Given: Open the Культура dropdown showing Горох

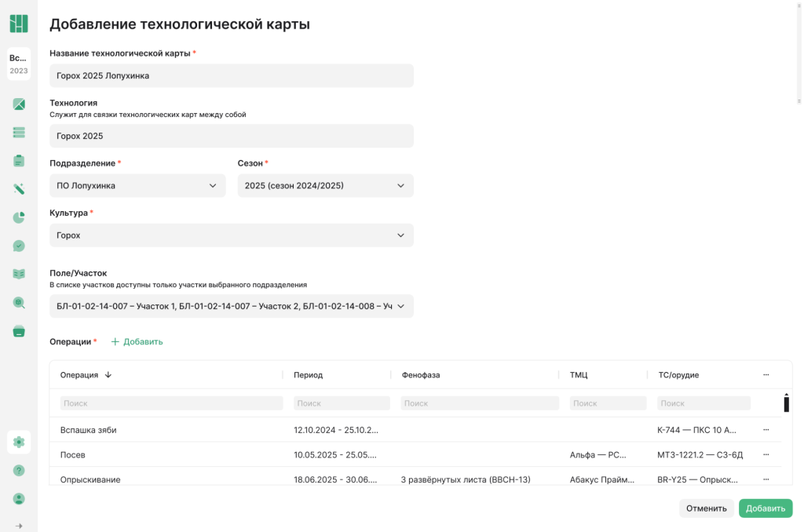Looking at the screenshot, I should 231,235.
